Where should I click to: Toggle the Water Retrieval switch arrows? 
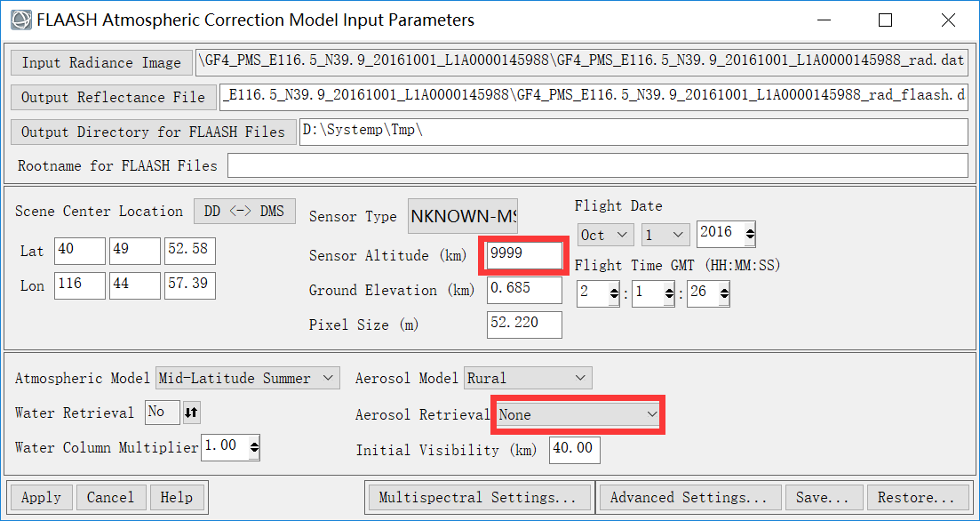coord(192,413)
